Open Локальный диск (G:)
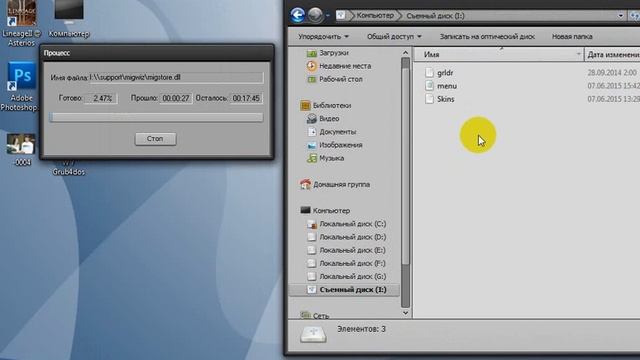 pos(352,277)
